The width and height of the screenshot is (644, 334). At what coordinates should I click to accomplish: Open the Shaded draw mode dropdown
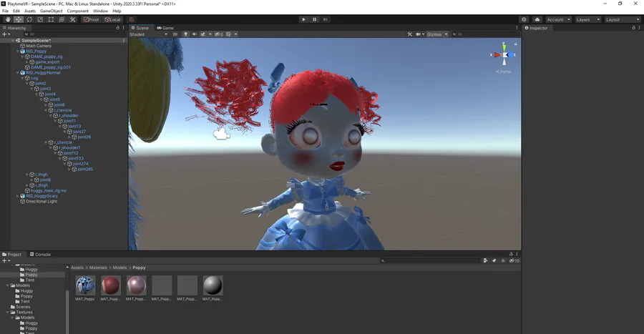(x=148, y=34)
